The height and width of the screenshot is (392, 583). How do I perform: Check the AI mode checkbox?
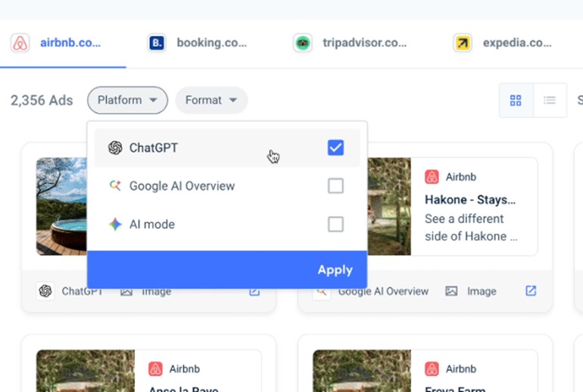point(335,224)
